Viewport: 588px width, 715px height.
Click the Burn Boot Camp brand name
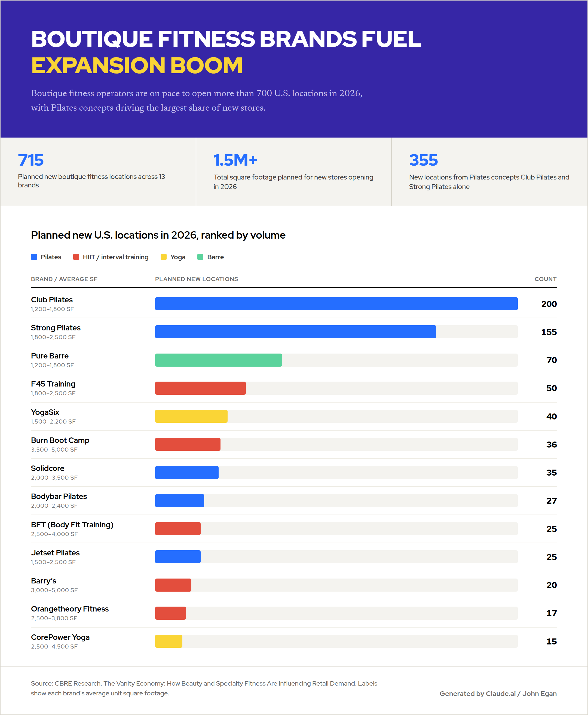60,440
